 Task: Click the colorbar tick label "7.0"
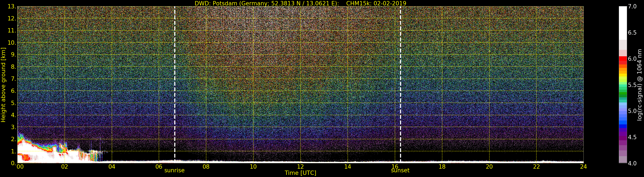click(632, 6)
